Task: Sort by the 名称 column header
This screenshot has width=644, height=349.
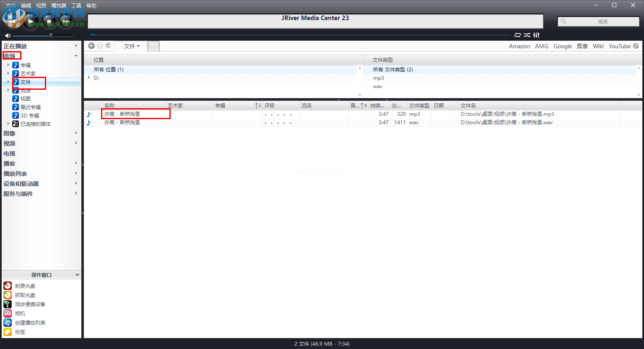Action: 134,105
